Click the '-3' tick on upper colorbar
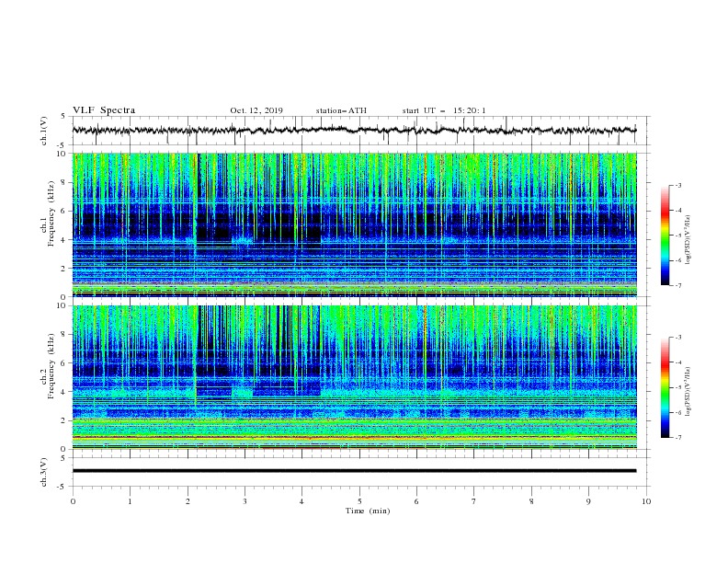This screenshot has height=563, width=728. [x=677, y=185]
